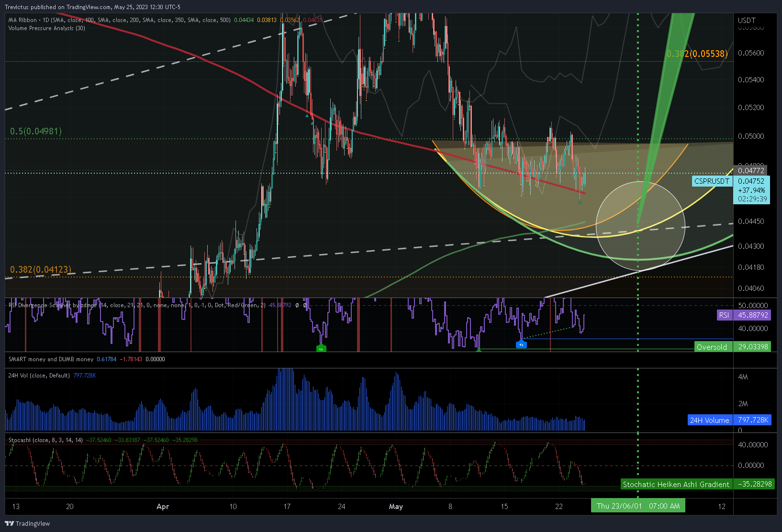The height and width of the screenshot is (532, 782).
Task: Click the small green triangle below the latest candle
Action: pyautogui.click(x=580, y=202)
